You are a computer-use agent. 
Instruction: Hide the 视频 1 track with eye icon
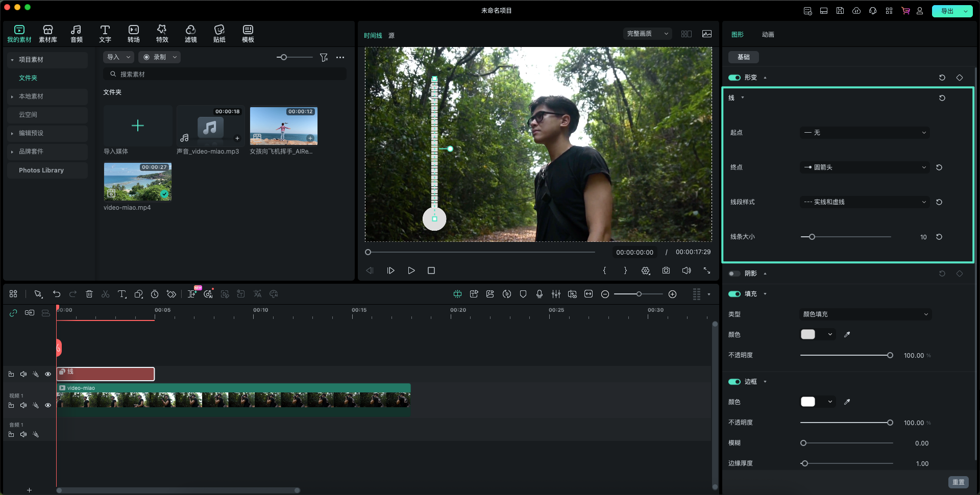[x=48, y=405]
